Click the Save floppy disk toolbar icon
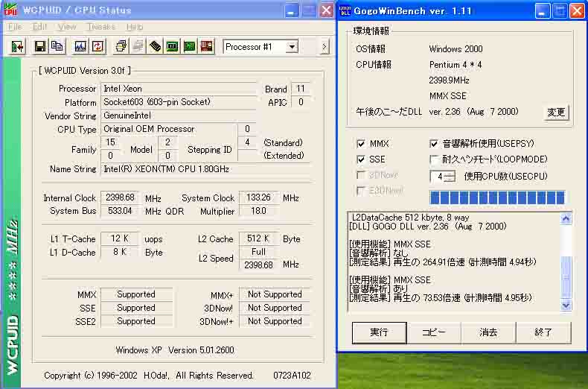The height and width of the screenshot is (389, 588). [39, 46]
